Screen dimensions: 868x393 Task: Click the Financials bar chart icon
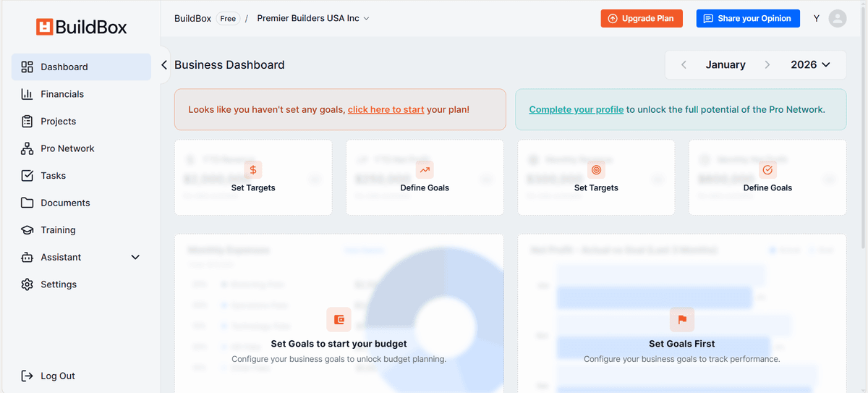pos(27,94)
